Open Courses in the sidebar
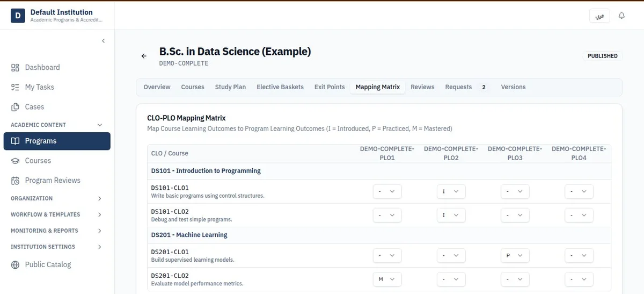This screenshot has height=294, width=644. [x=57, y=161]
